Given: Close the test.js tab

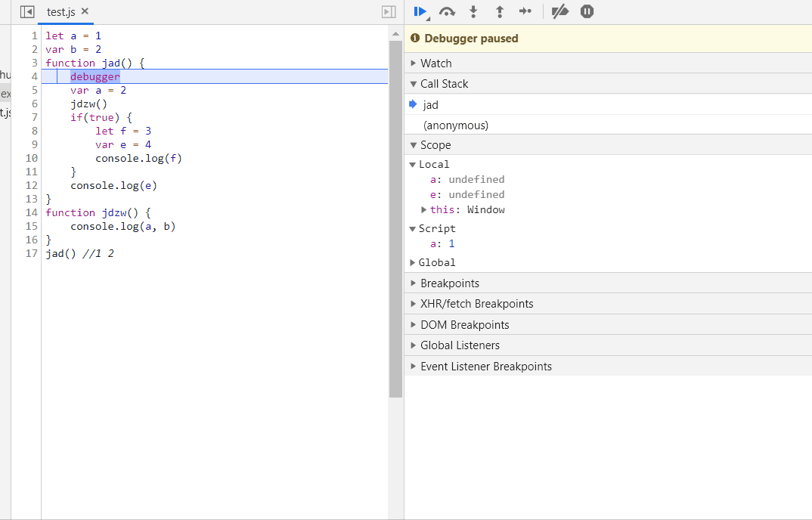Looking at the screenshot, I should (x=85, y=11).
